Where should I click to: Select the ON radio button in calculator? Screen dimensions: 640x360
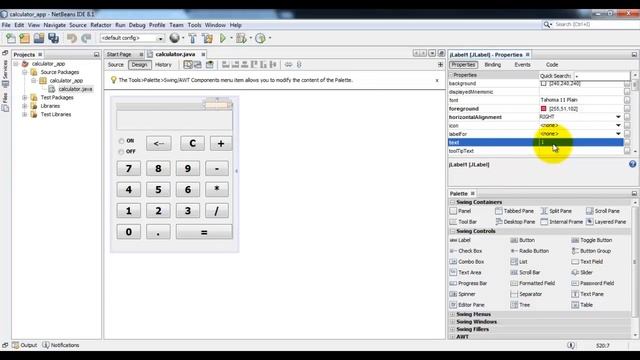point(121,141)
